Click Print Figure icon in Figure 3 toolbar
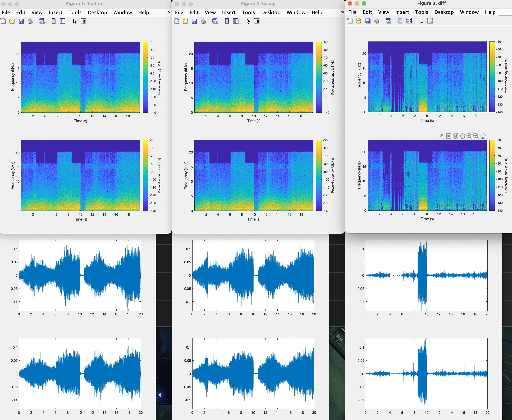Viewport: 512px width, 420px height. [377, 21]
